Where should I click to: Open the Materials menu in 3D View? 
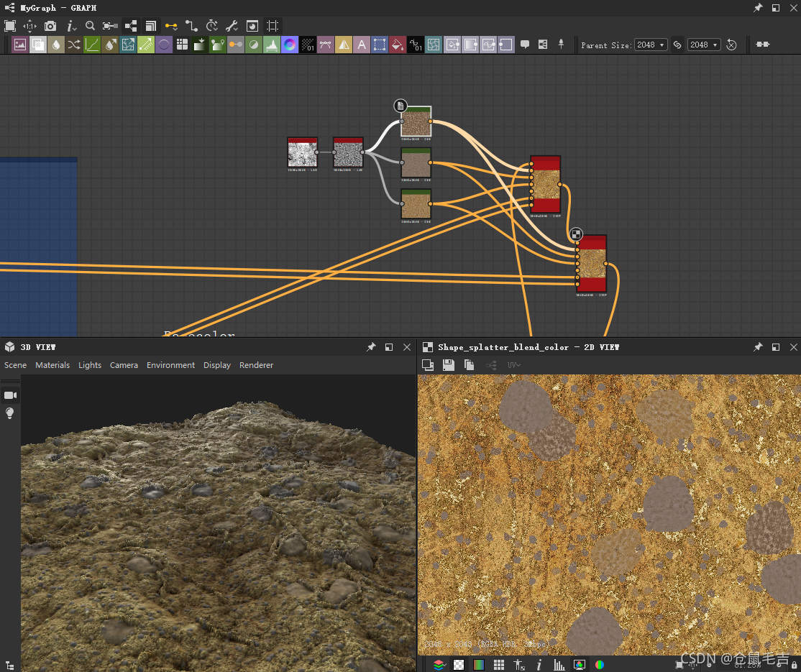coord(52,365)
